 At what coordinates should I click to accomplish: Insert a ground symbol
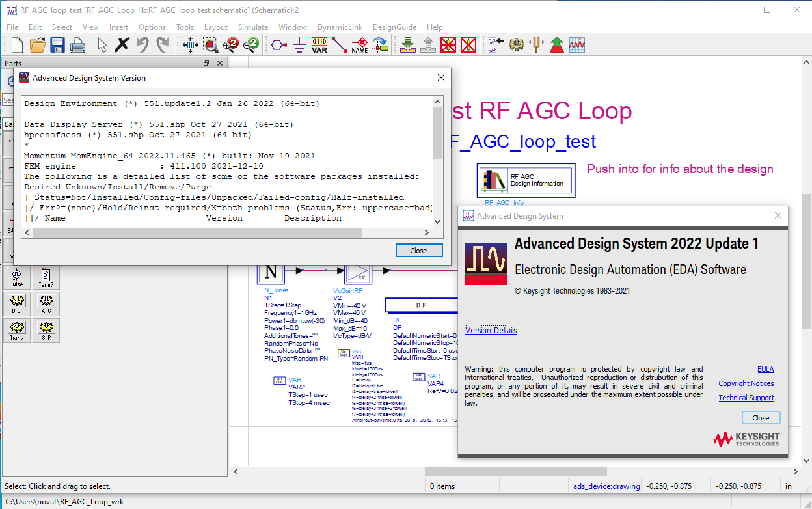[x=299, y=45]
